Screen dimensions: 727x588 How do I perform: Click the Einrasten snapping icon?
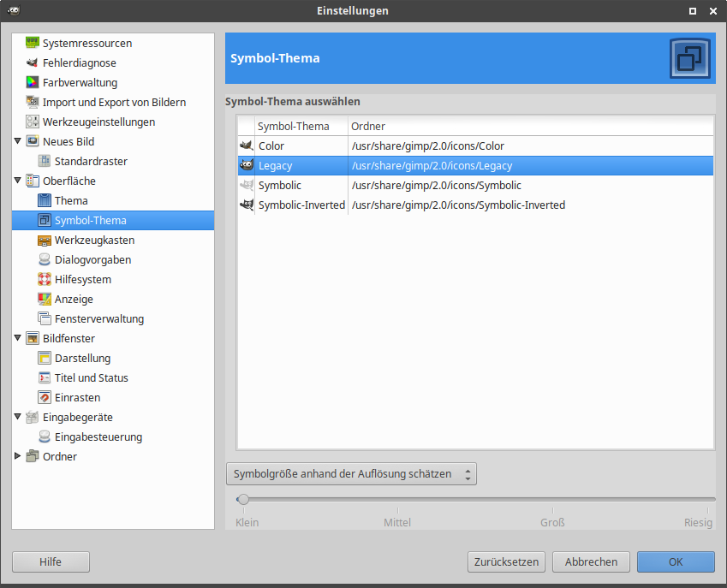point(45,397)
